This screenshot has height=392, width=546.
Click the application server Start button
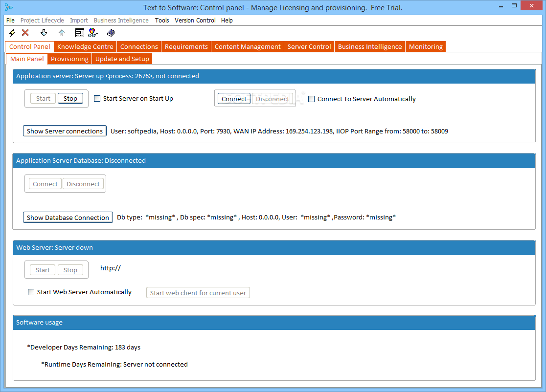click(43, 98)
